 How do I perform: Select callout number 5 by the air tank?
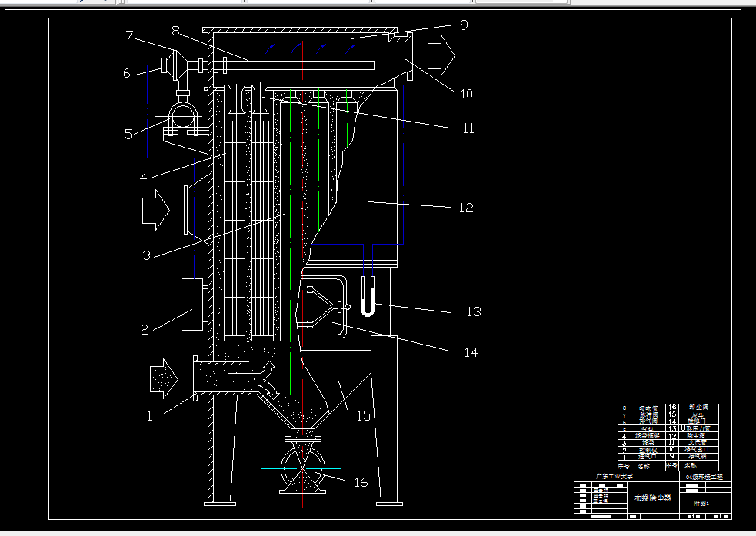click(x=128, y=134)
